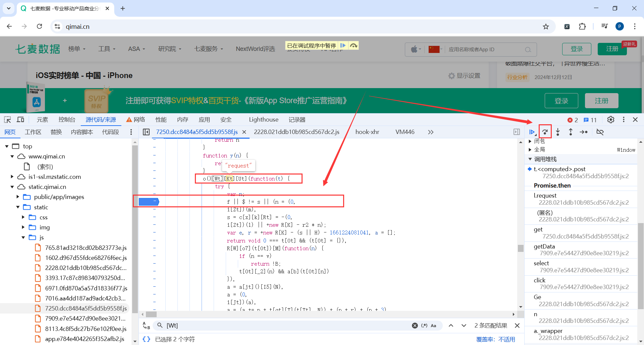The image size is (644, 345).
Task: Click the code editor vertical scrollbar thumb
Action: pyautogui.click(x=521, y=248)
